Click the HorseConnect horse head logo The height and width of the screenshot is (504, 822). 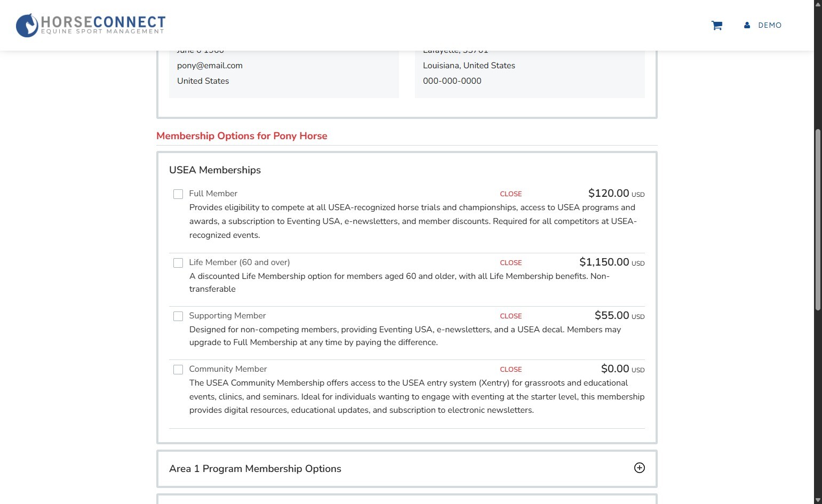[x=27, y=25]
